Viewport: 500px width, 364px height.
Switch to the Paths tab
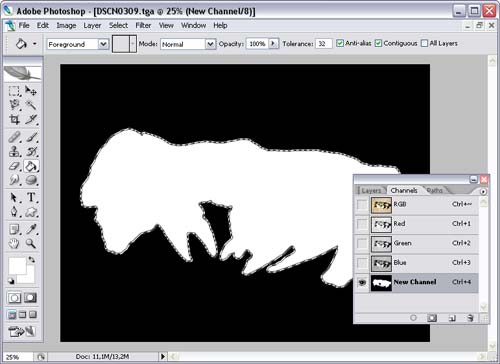(435, 190)
